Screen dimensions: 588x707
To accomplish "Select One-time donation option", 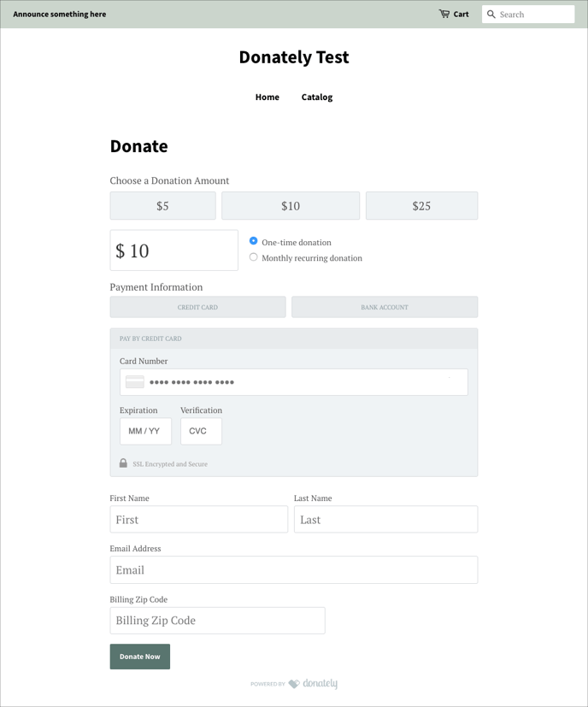I will (x=254, y=241).
